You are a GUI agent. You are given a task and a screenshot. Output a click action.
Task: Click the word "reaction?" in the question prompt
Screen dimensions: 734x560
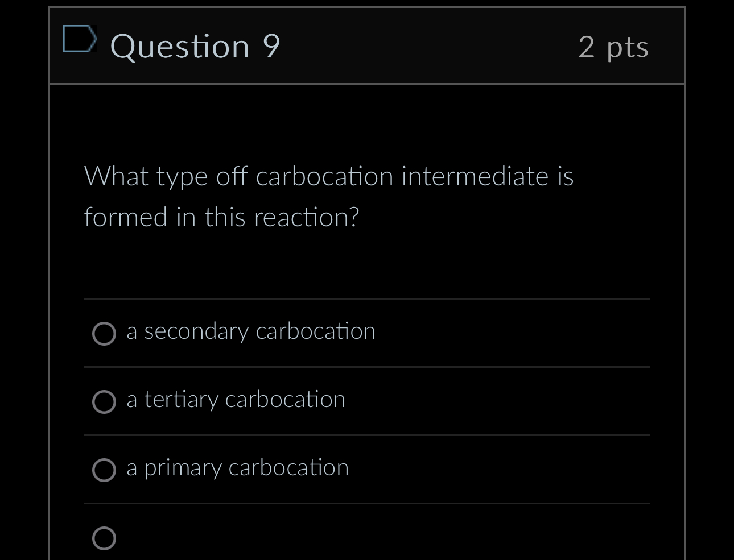click(307, 217)
